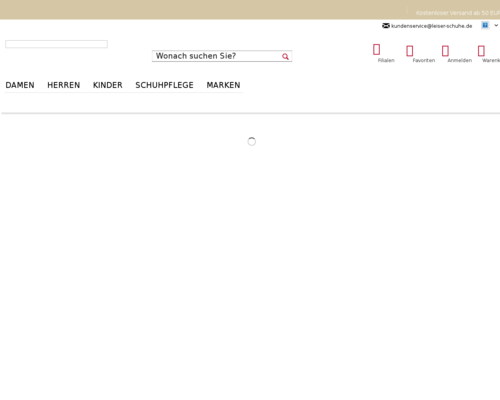
Task: Open the HERREN menu
Action: [64, 85]
